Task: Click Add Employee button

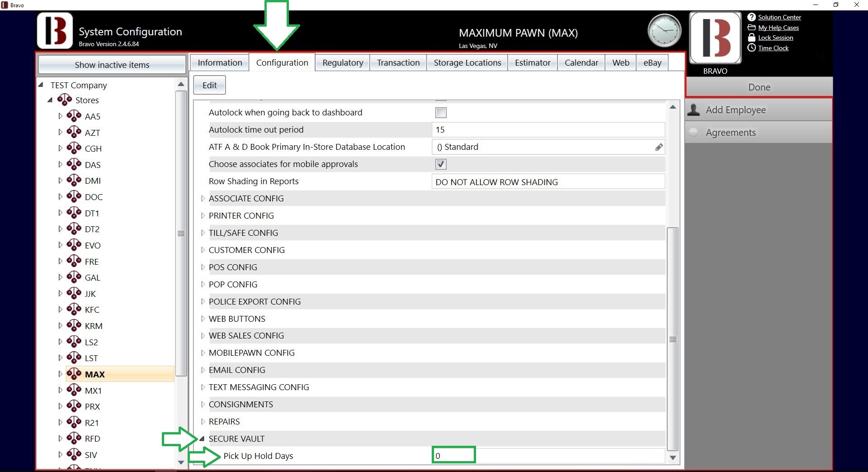Action: coord(759,110)
